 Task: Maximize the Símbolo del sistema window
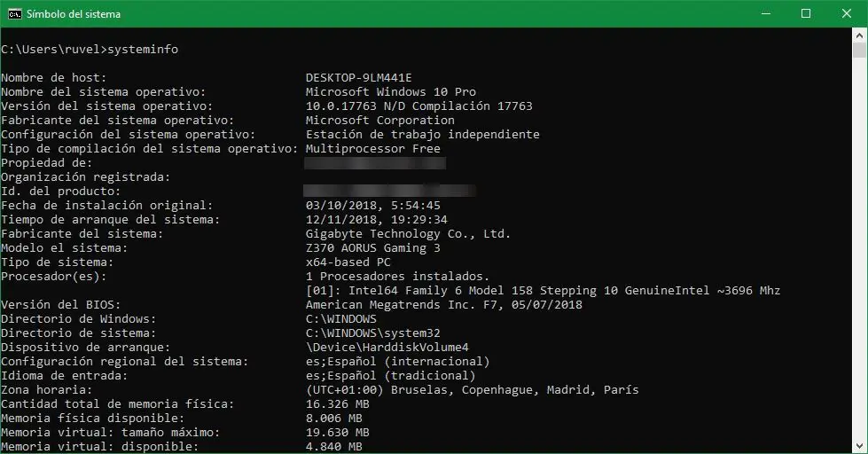805,13
